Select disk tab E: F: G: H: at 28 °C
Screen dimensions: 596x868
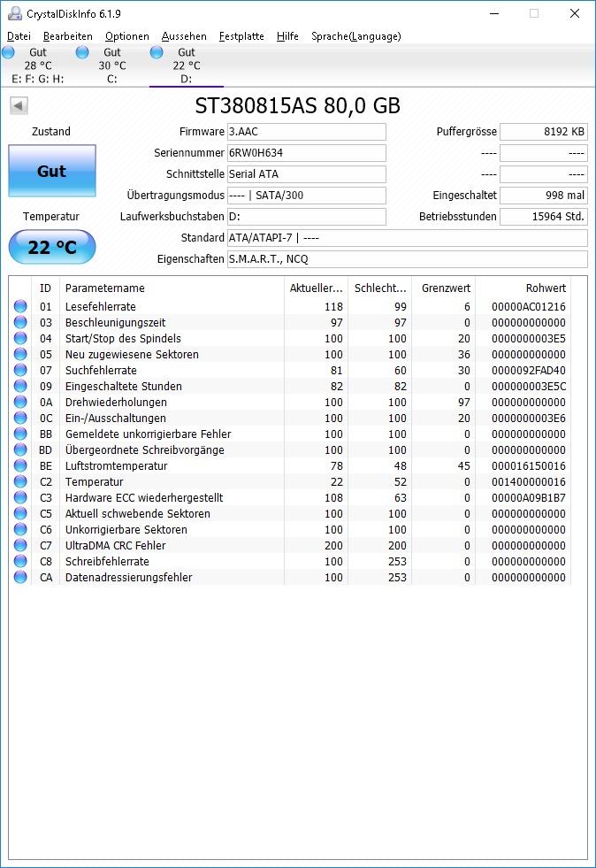(38, 65)
